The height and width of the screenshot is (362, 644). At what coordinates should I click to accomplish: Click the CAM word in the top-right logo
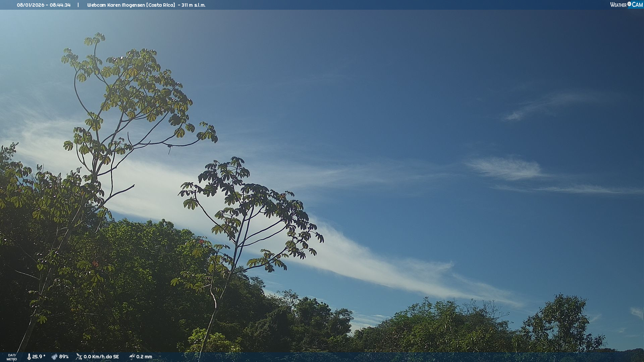(637, 5)
